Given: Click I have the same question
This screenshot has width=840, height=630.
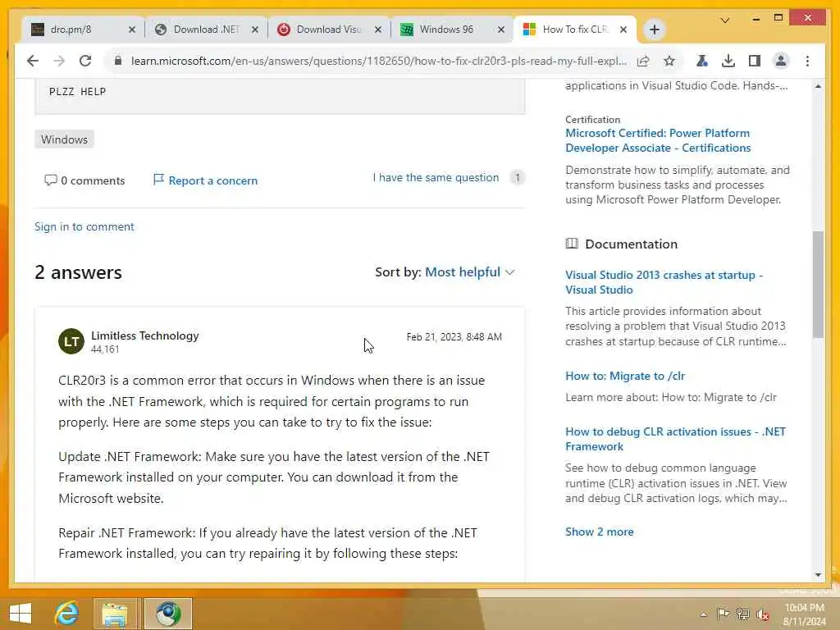Looking at the screenshot, I should click(436, 177).
